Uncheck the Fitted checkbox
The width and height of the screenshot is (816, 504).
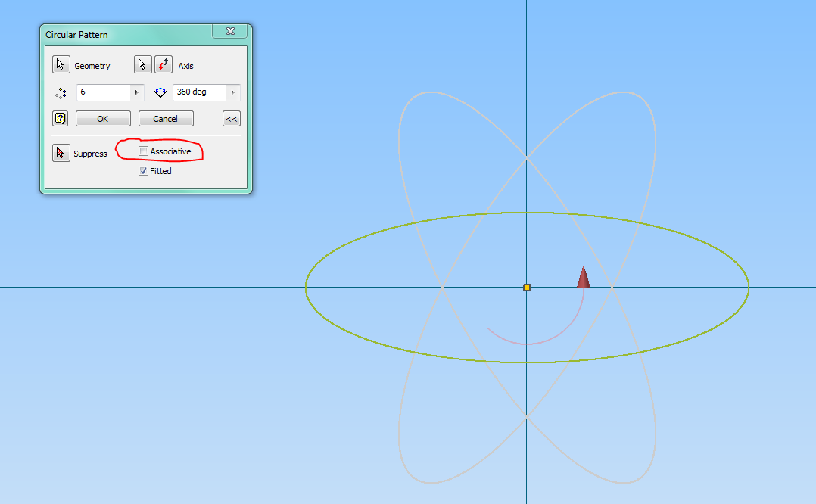pyautogui.click(x=143, y=170)
